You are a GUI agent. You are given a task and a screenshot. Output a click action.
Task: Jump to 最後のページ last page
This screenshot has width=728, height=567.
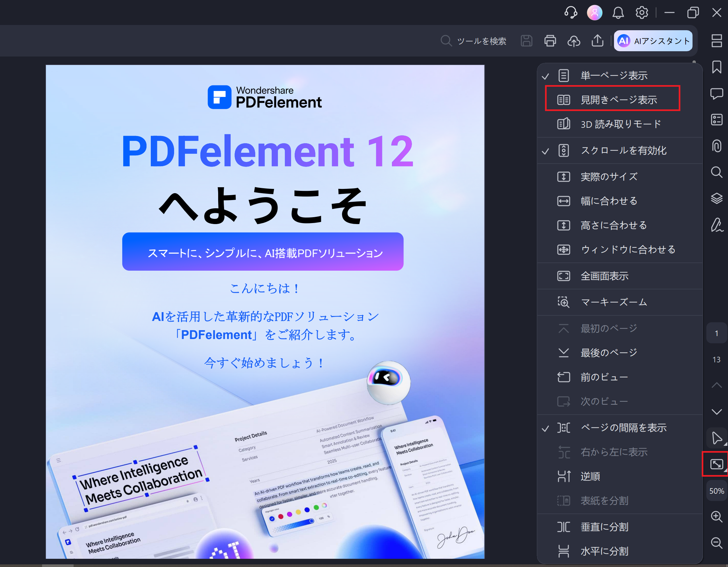pos(620,353)
